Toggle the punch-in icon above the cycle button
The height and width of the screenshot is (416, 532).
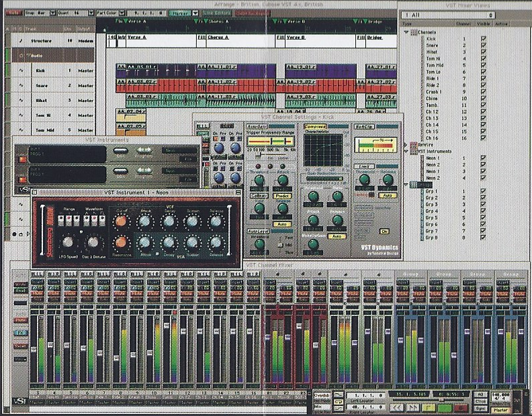339,395
